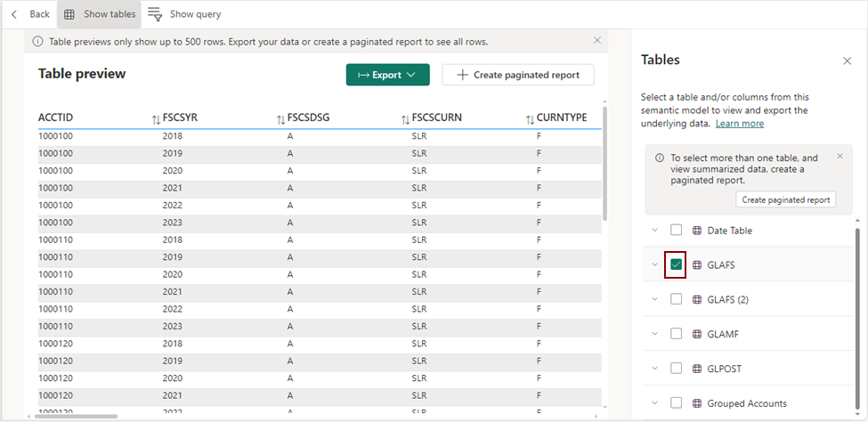Screen dimensions: 868x422
Task: Sort by the CURNTYPE column sort icon
Action: point(530,118)
